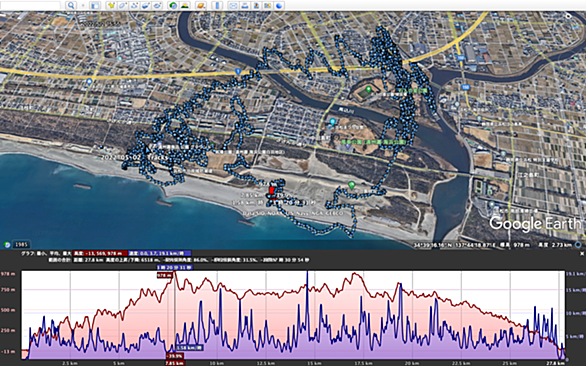Click View in Google Maps toolbar item
Image resolution: width=586 pixels, height=366 pixels.
[268, 5]
